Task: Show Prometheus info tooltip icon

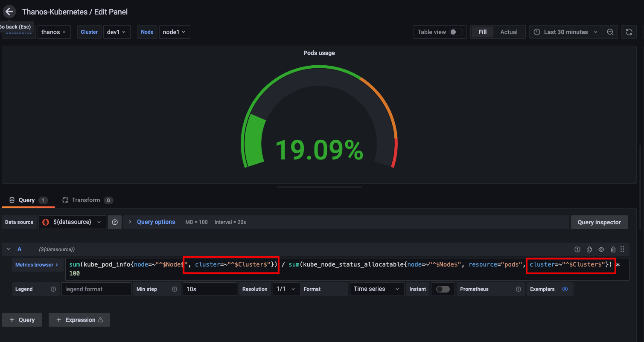Action: [x=519, y=289]
